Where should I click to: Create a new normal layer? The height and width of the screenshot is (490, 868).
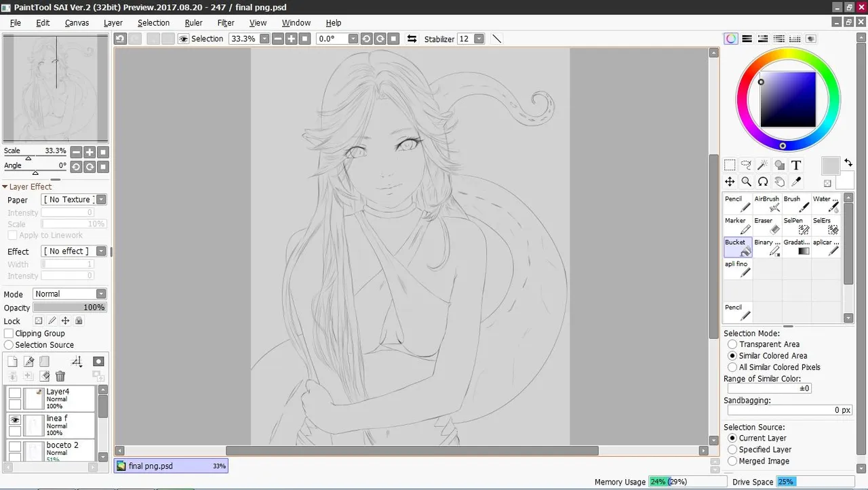[12, 362]
